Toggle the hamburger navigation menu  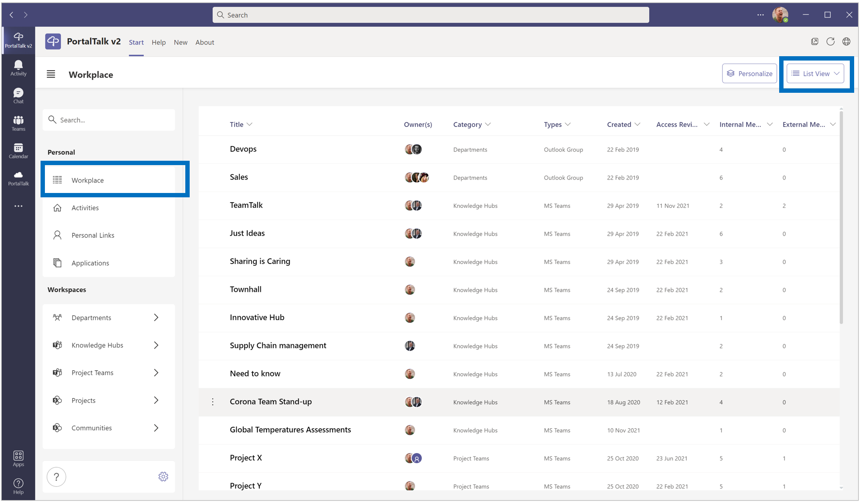click(51, 74)
